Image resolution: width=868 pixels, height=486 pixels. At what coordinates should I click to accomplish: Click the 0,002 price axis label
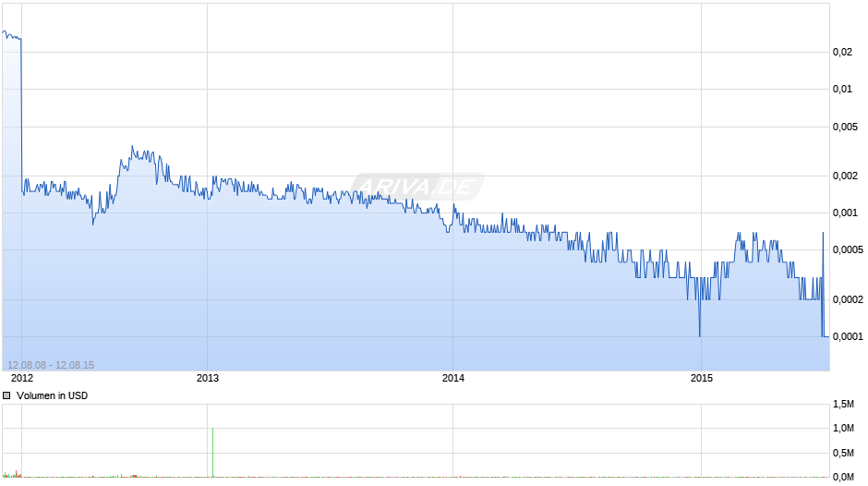tap(845, 176)
